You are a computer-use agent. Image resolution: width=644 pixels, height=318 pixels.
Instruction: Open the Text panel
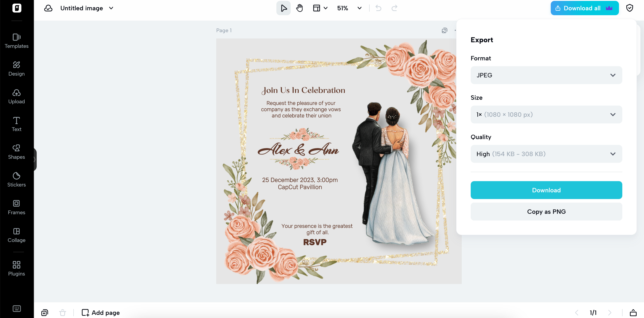tap(17, 124)
